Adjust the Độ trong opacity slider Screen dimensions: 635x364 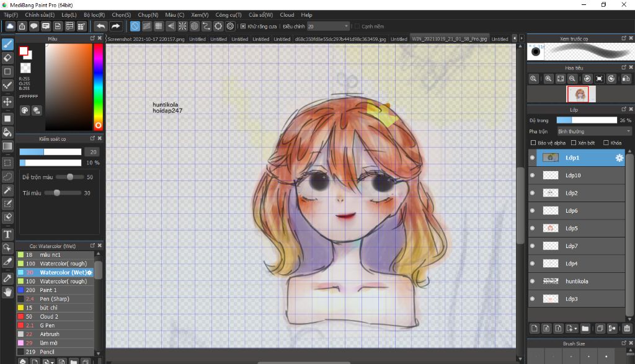pyautogui.click(x=587, y=120)
